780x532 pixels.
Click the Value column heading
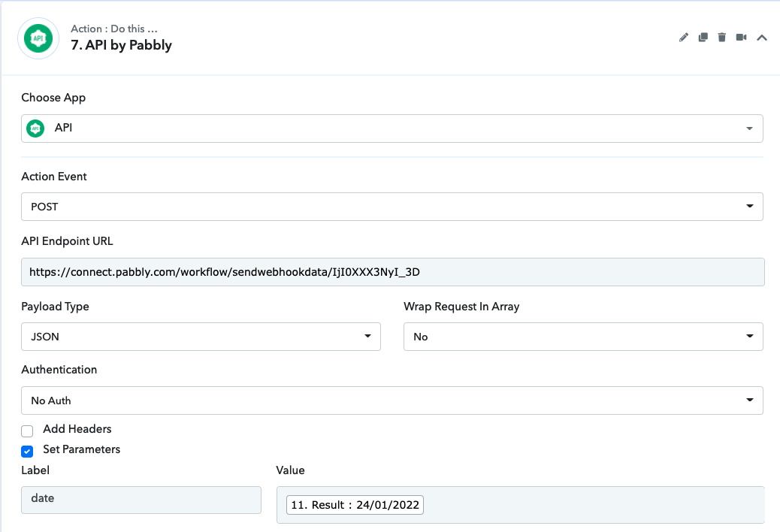tap(291, 470)
